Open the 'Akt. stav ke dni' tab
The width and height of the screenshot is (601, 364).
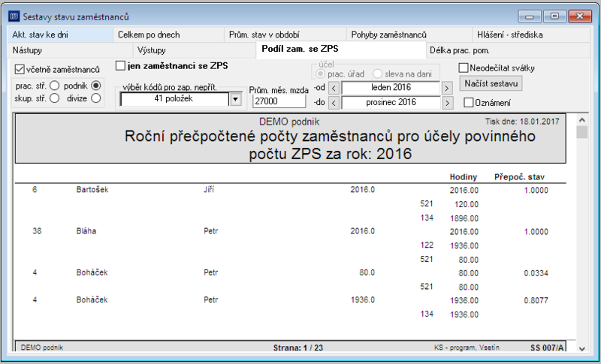(x=60, y=35)
